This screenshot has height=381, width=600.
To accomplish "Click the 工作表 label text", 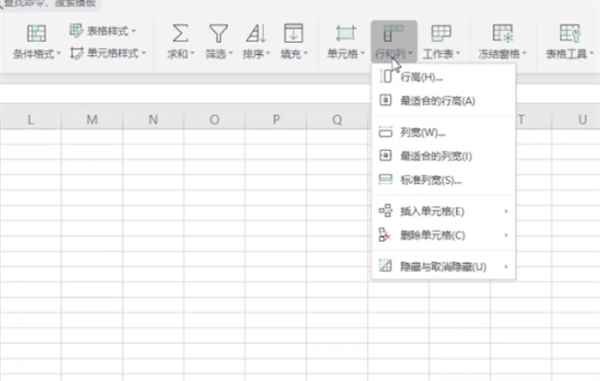I will (x=438, y=54).
